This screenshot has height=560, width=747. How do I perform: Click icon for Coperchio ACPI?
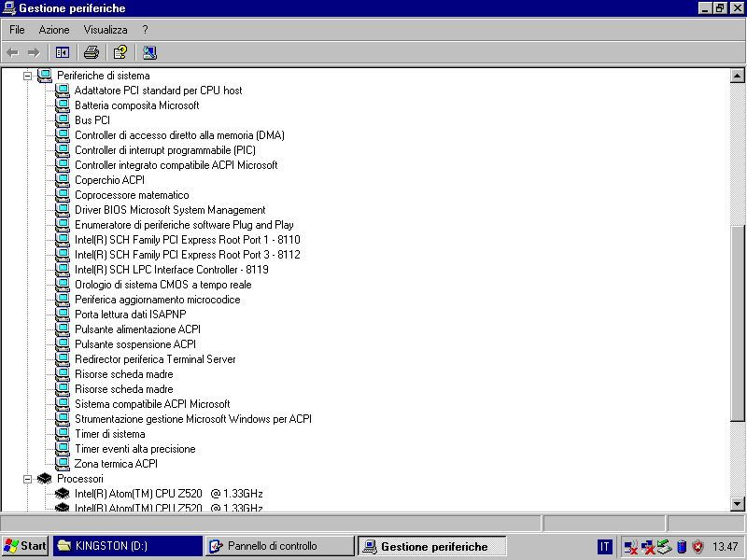62,179
